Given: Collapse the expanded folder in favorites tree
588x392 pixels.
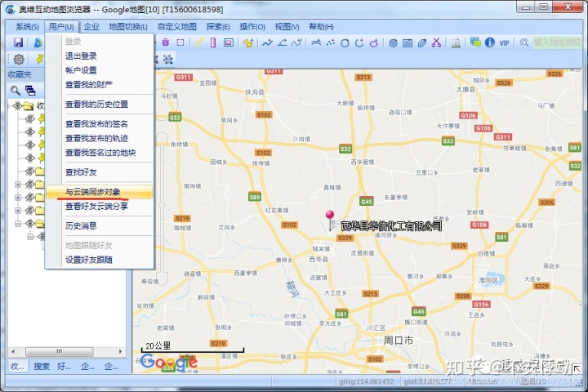Looking at the screenshot, I should [x=18, y=224].
